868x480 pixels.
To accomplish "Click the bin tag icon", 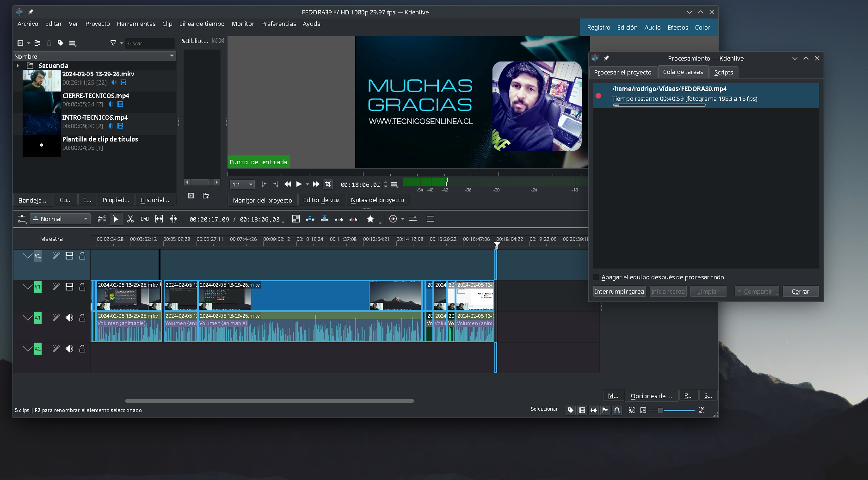I will coord(61,43).
